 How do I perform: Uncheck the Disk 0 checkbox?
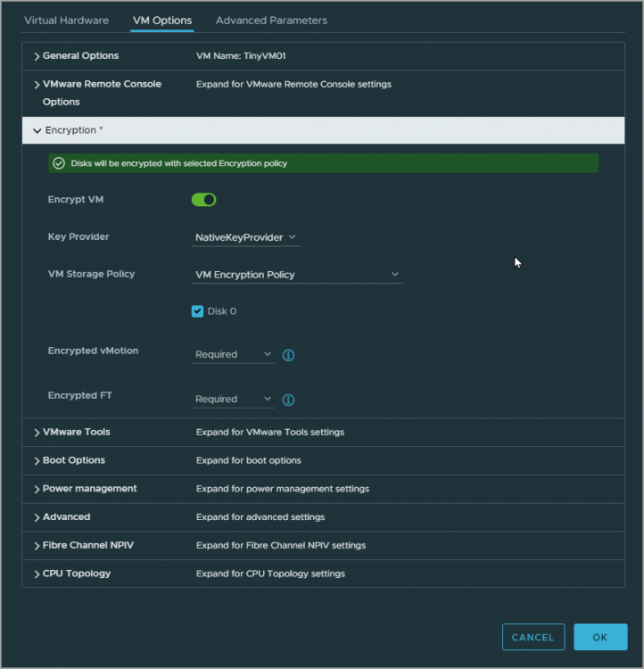[197, 311]
